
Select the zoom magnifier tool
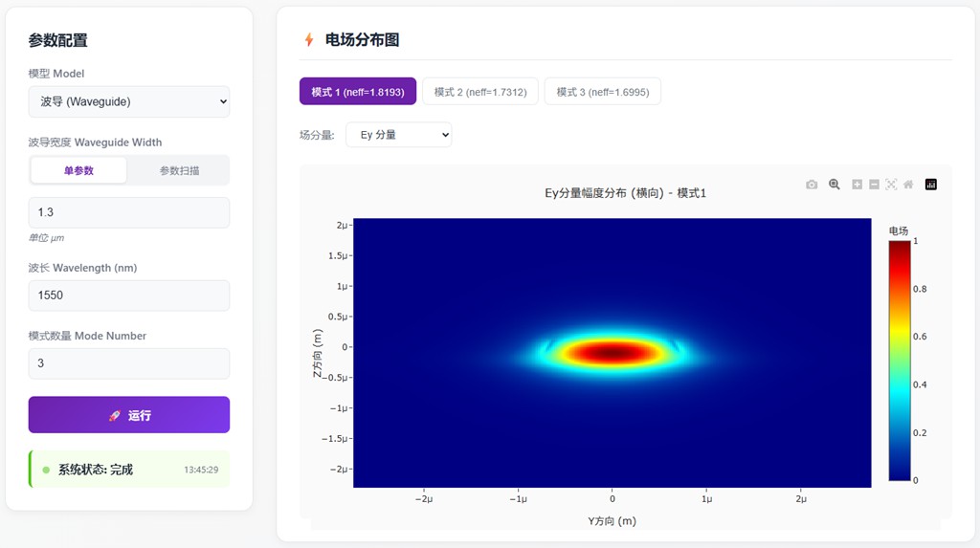point(835,185)
